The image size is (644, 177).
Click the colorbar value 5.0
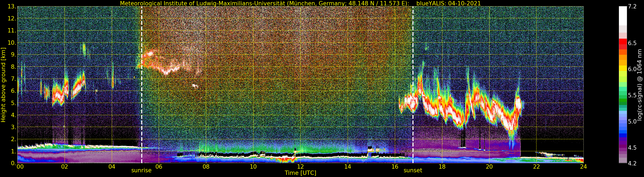point(632,121)
